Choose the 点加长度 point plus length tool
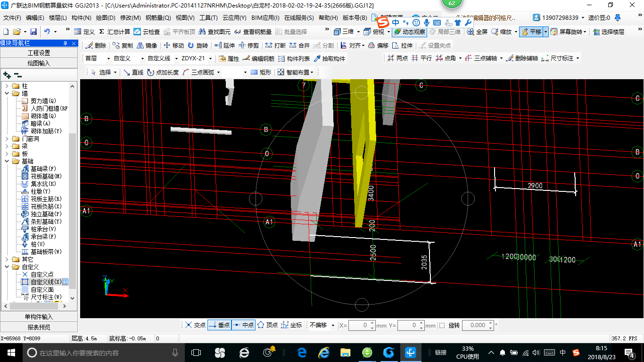The image size is (644, 362). [x=163, y=72]
